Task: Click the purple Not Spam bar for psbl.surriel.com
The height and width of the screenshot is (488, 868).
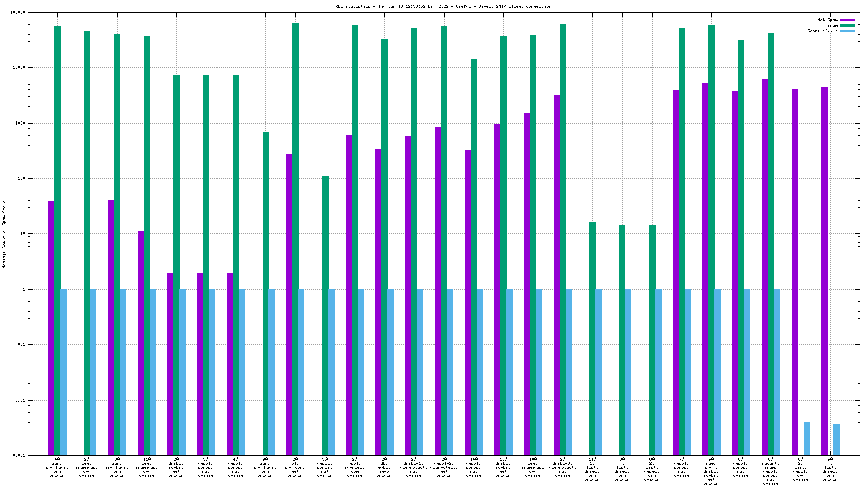Action: pyautogui.click(x=349, y=295)
